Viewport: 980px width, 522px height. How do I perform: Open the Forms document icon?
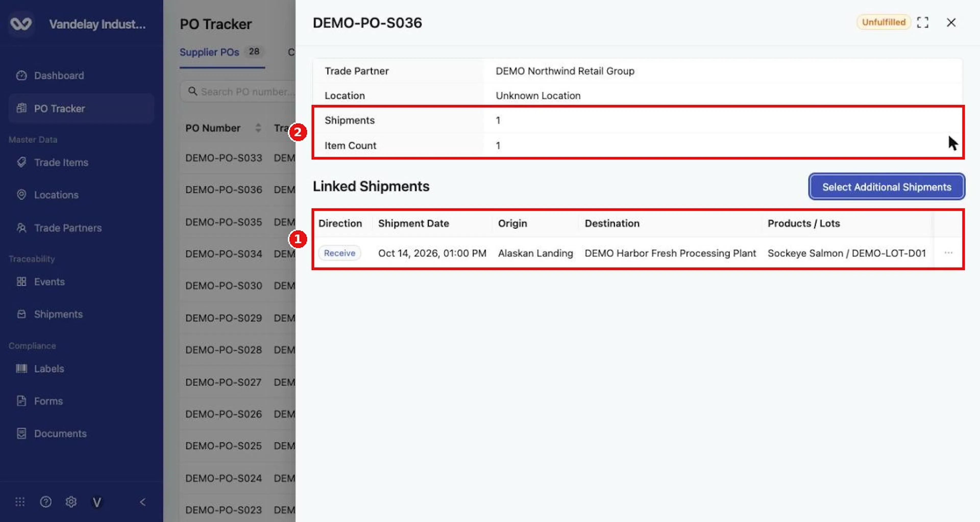point(21,401)
